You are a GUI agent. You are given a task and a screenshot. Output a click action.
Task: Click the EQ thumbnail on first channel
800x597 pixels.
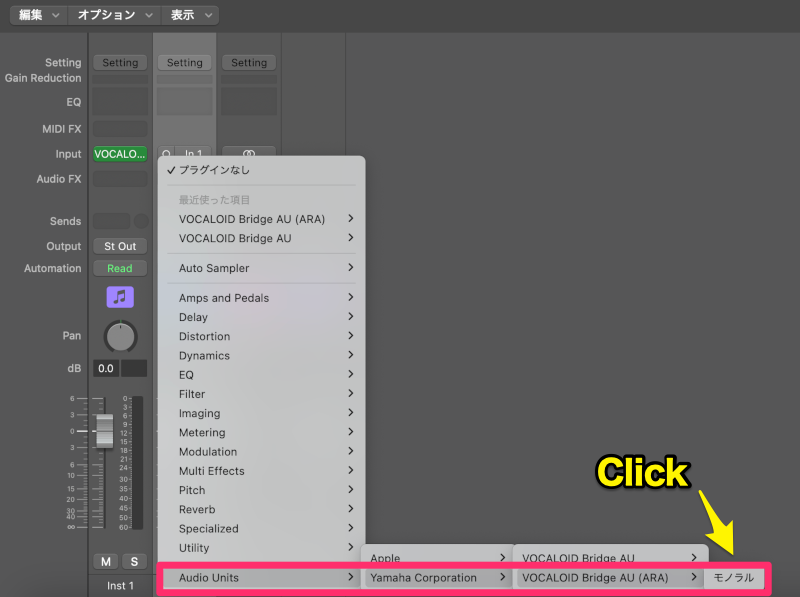[120, 101]
